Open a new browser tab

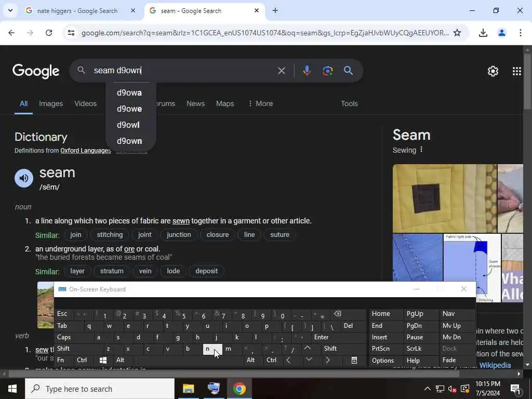tap(275, 10)
